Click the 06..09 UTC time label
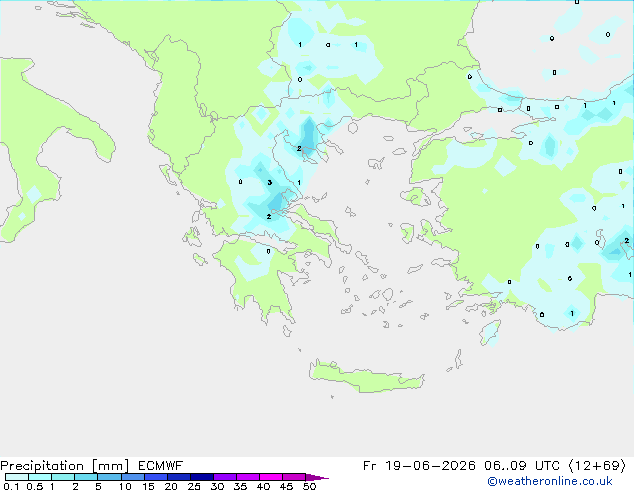The width and height of the screenshot is (634, 490). pyautogui.click(x=522, y=466)
